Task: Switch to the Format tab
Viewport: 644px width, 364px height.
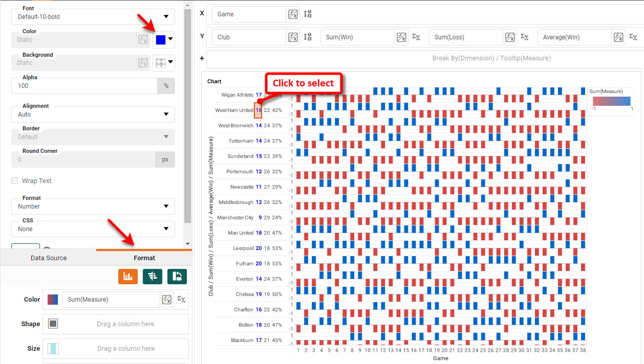Action: [x=144, y=258]
